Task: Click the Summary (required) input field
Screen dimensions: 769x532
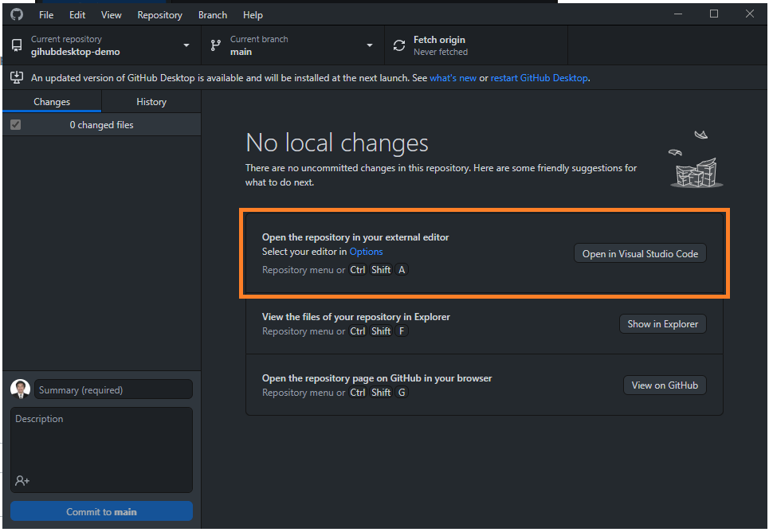Action: pyautogui.click(x=113, y=389)
